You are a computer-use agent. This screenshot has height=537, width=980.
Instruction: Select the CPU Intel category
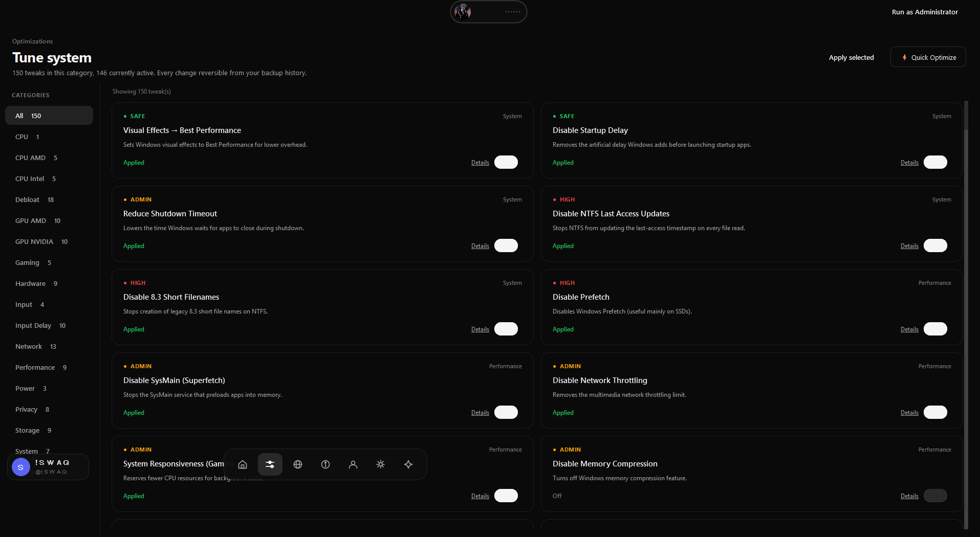coord(49,178)
